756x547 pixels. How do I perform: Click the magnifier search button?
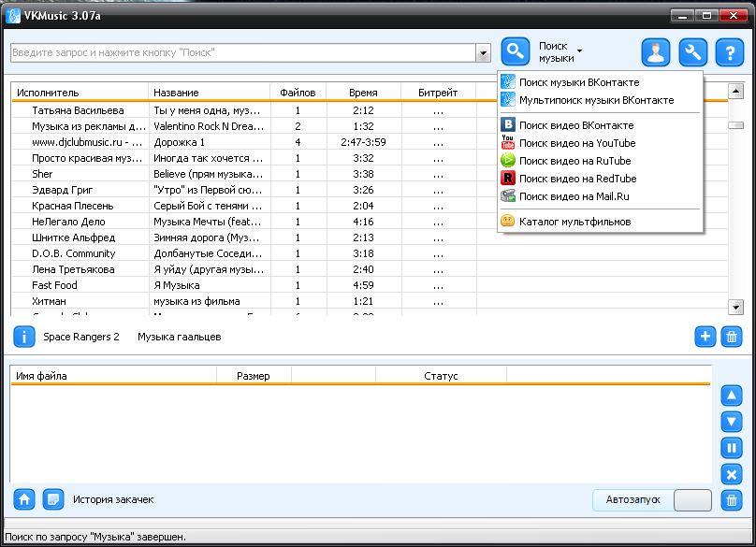pos(515,51)
